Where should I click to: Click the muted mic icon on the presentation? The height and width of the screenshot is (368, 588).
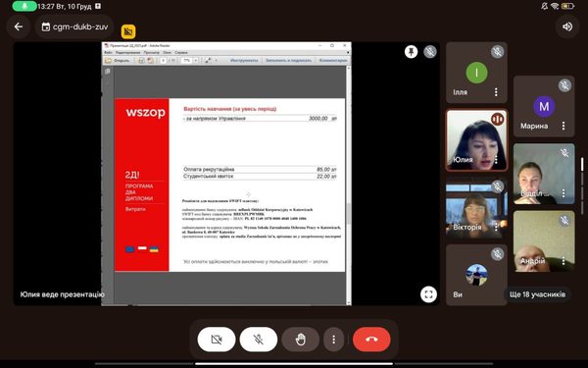[430, 52]
